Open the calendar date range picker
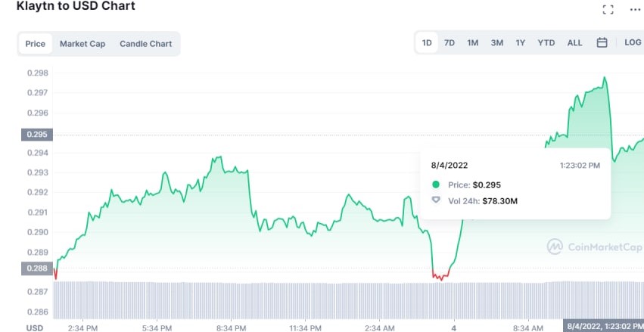This screenshot has height=332, width=644. (x=602, y=42)
